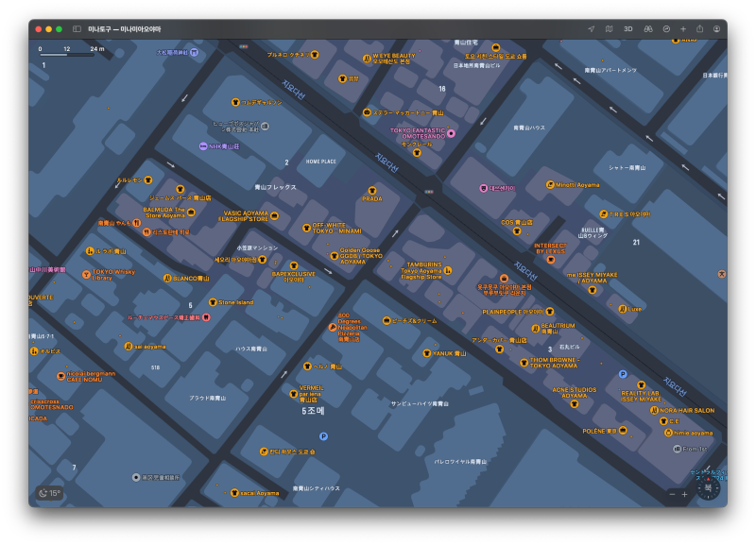Open TOKYO Whisky Library marker

86,275
